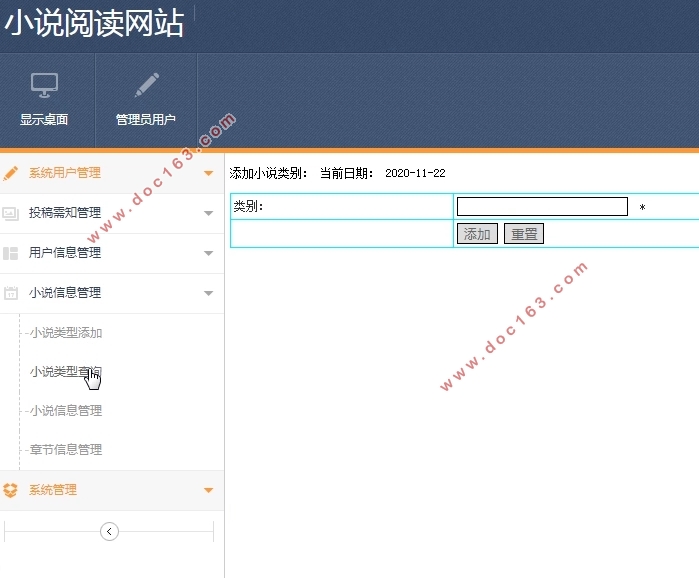Click the 小说阅读网站 site title
Image resolution: width=699 pixels, height=578 pixels.
95,23
